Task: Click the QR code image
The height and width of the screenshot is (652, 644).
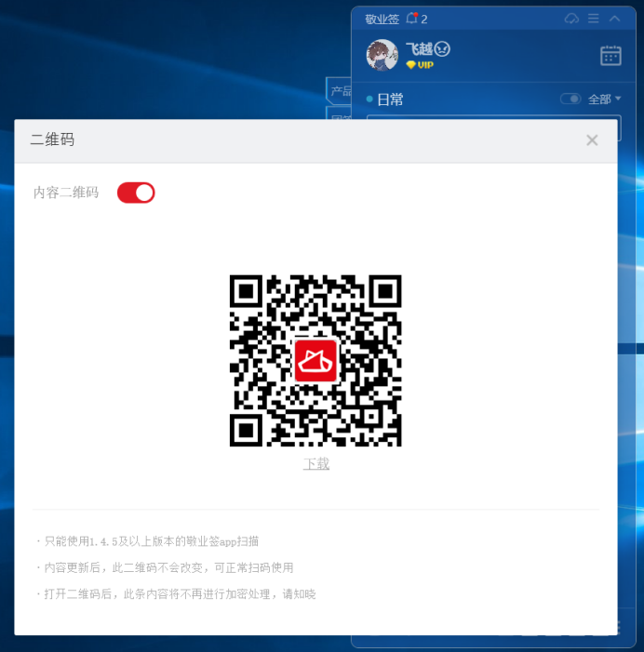Action: click(315, 361)
